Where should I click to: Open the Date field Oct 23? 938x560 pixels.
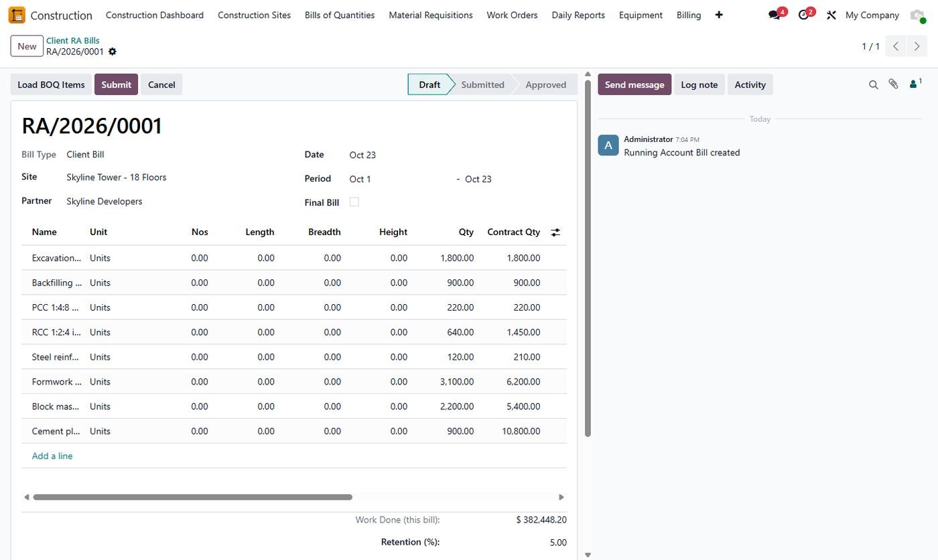point(362,155)
